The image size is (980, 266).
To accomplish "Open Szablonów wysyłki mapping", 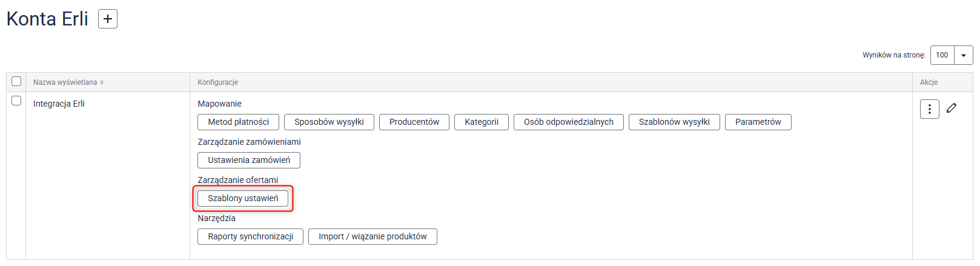I will click(674, 122).
